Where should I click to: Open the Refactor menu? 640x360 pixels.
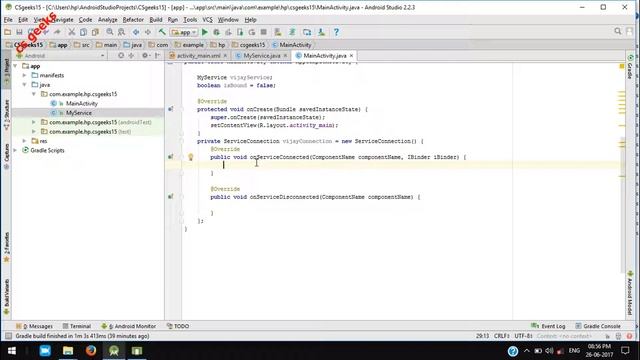[133, 20]
